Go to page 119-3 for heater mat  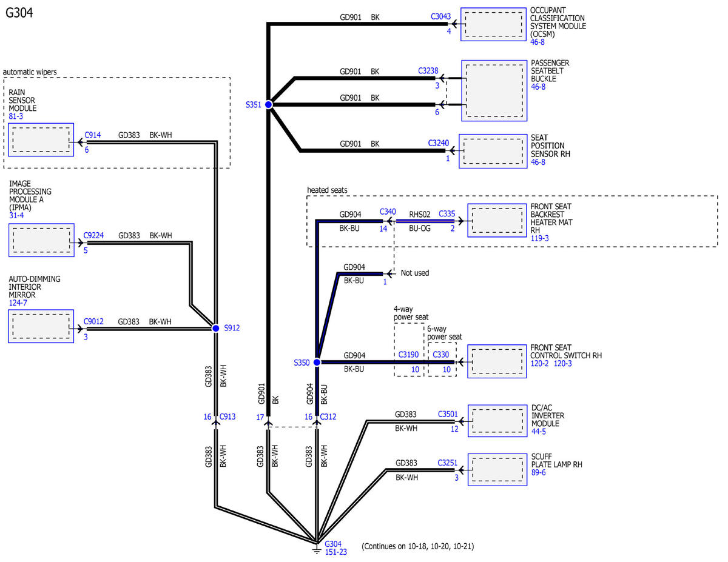click(x=539, y=239)
